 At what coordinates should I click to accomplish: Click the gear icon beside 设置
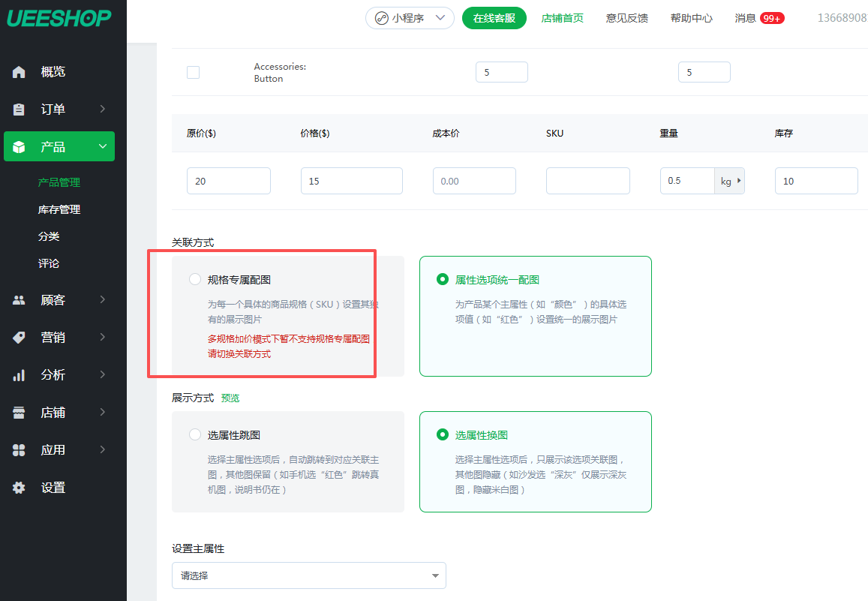coord(19,488)
